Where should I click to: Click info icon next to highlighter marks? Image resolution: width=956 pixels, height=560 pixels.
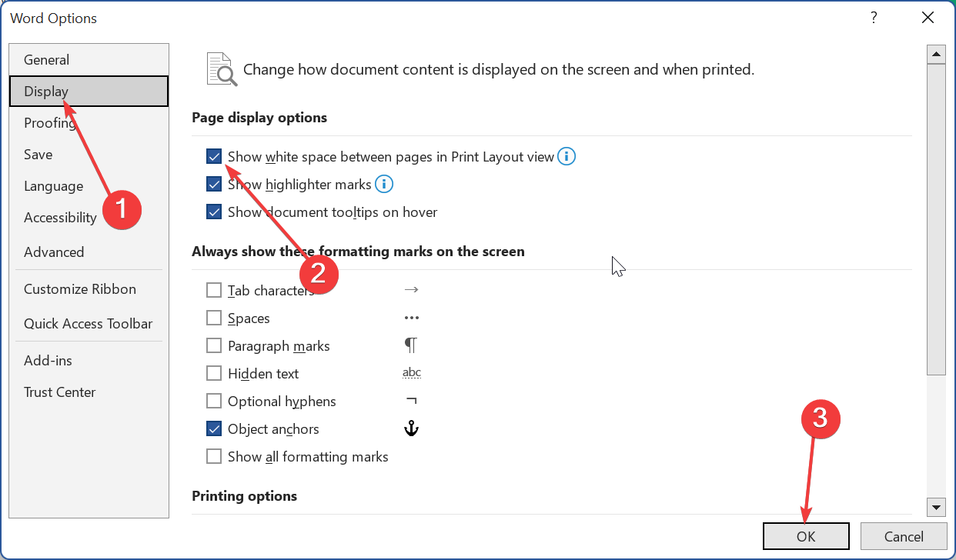click(384, 185)
